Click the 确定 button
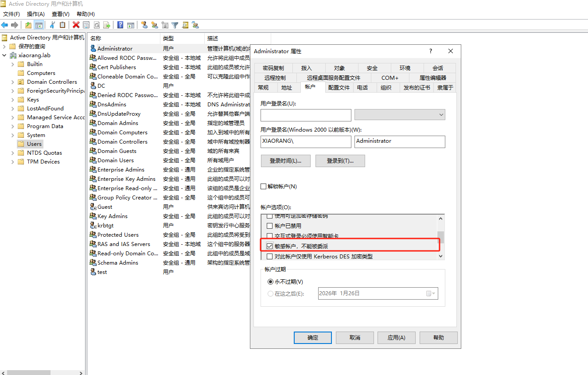588x375 pixels. pyautogui.click(x=313, y=337)
